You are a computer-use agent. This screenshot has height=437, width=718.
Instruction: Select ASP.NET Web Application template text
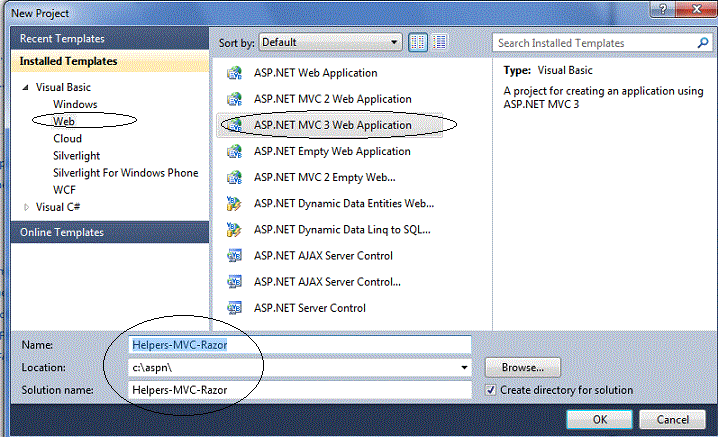[x=315, y=73]
